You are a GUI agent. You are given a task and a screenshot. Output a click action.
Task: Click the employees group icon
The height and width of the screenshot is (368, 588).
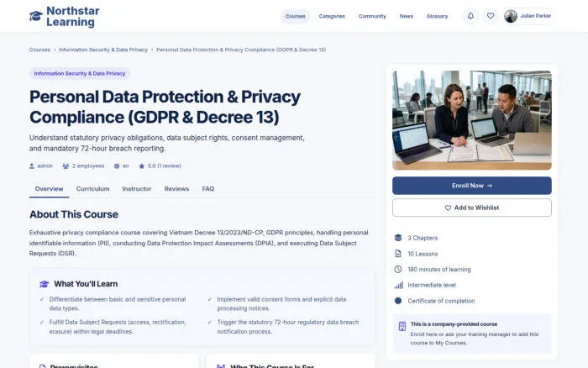66,166
